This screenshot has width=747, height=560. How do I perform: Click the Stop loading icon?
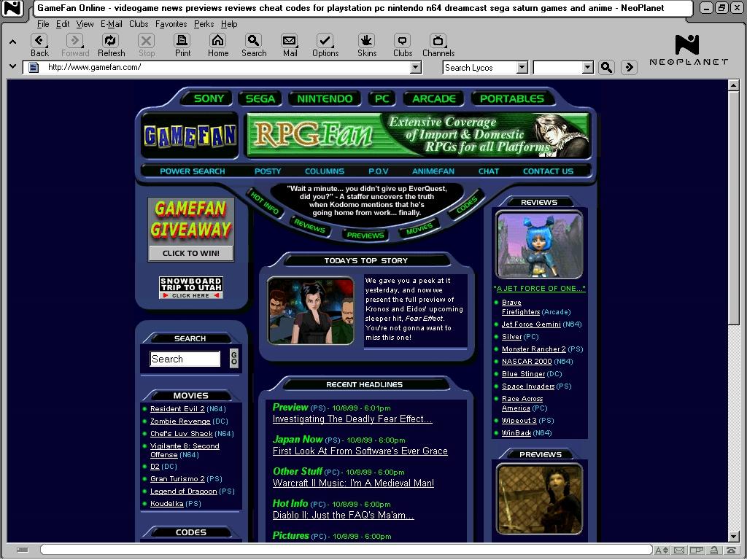(146, 41)
